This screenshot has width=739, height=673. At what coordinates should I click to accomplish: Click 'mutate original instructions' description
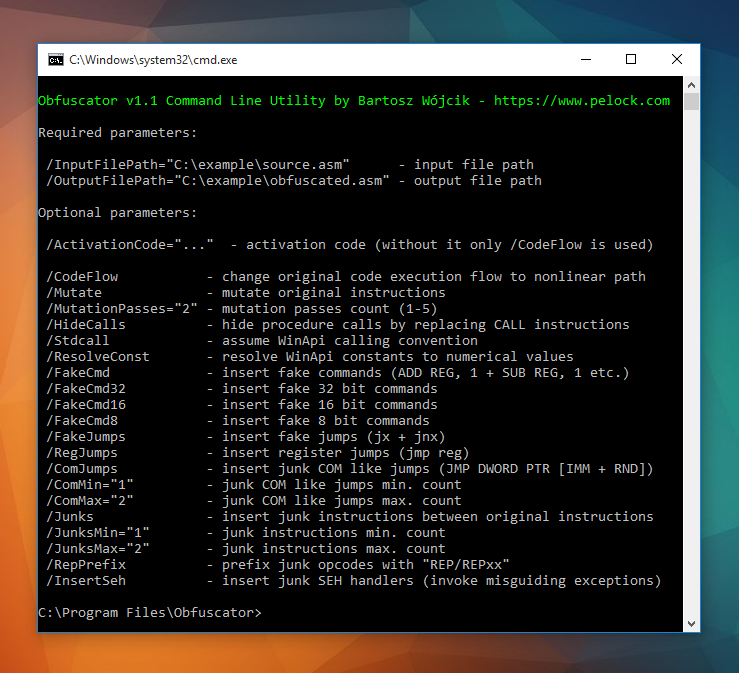[334, 293]
